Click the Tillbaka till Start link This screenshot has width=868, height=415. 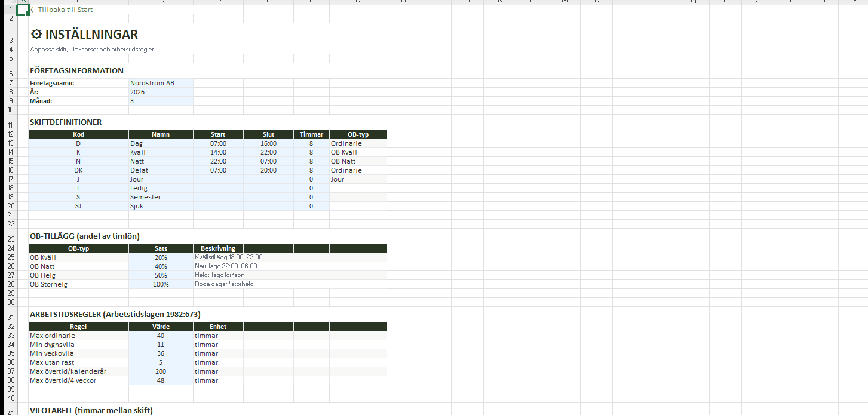tap(62, 10)
